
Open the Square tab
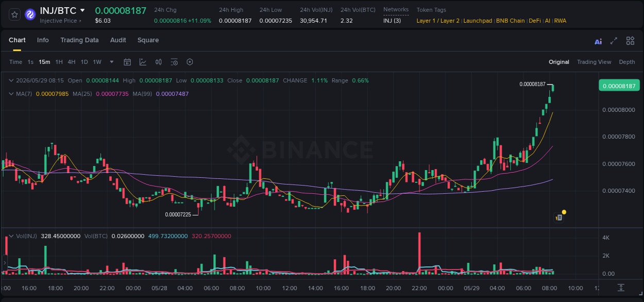point(148,40)
